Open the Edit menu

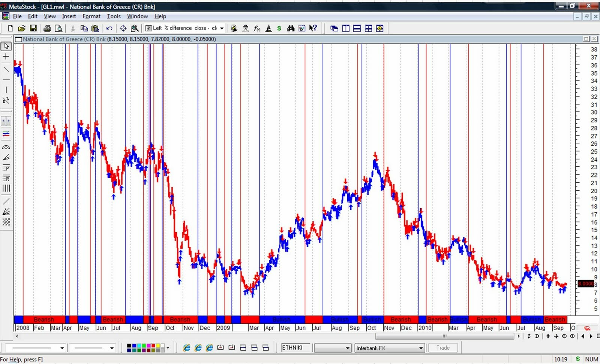coord(33,16)
